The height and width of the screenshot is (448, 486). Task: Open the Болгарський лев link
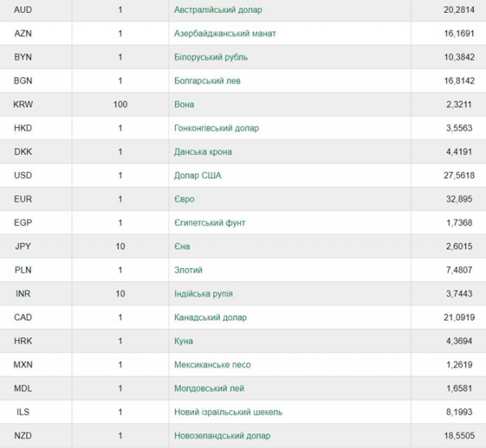click(x=207, y=81)
